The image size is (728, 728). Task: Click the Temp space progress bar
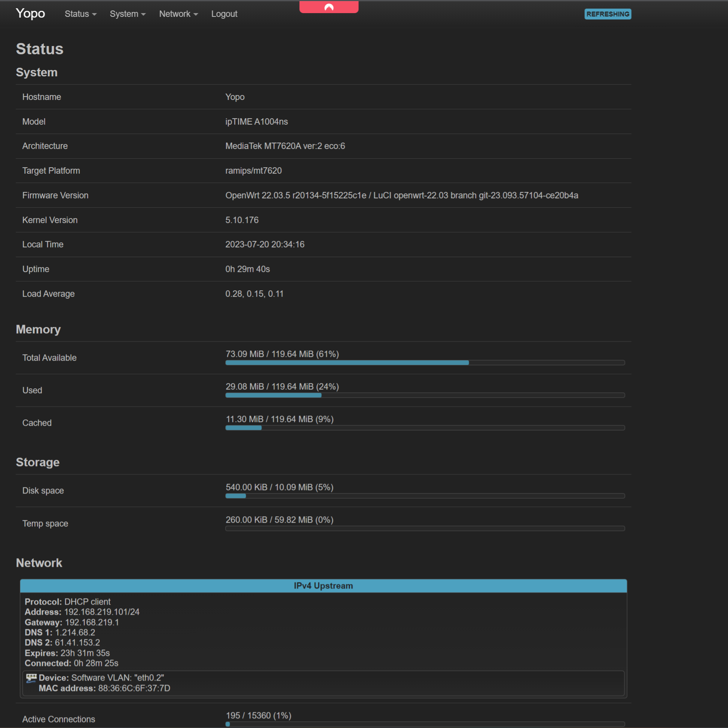coord(425,528)
